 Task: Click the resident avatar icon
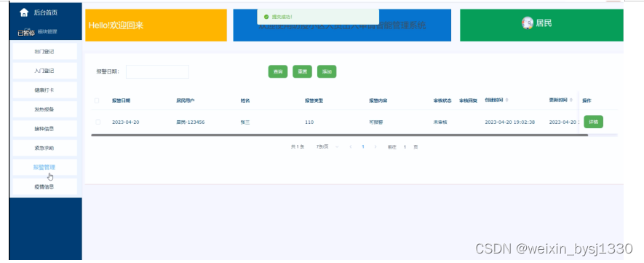[x=527, y=23]
